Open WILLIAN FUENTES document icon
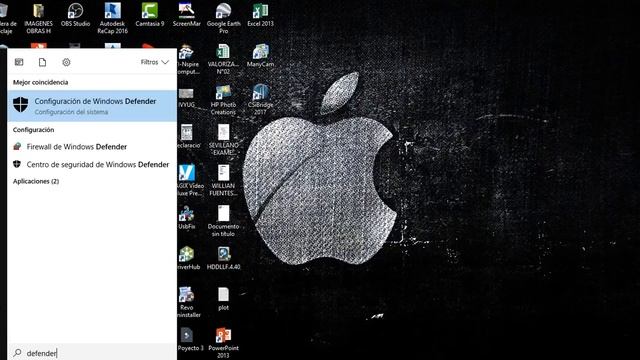The height and width of the screenshot is (360, 640). tap(223, 180)
